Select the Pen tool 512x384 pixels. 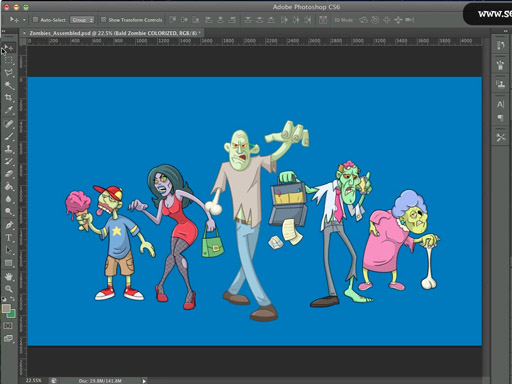click(9, 225)
